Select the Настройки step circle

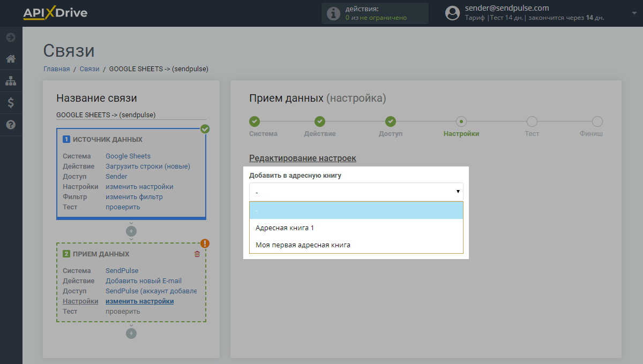pos(461,122)
